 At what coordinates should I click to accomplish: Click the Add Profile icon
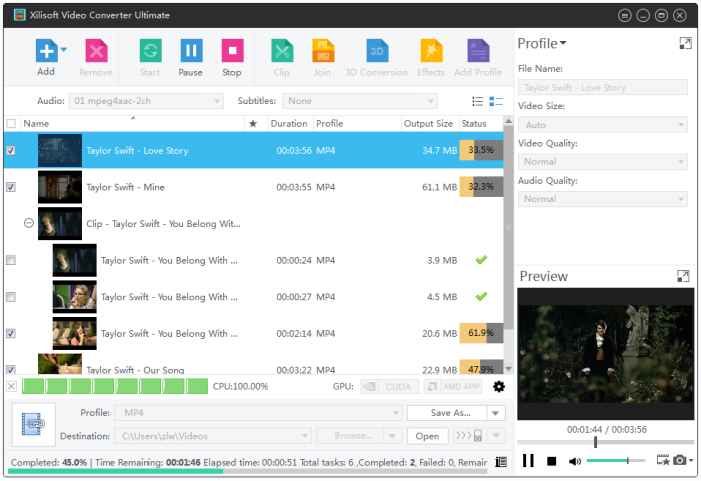click(478, 52)
